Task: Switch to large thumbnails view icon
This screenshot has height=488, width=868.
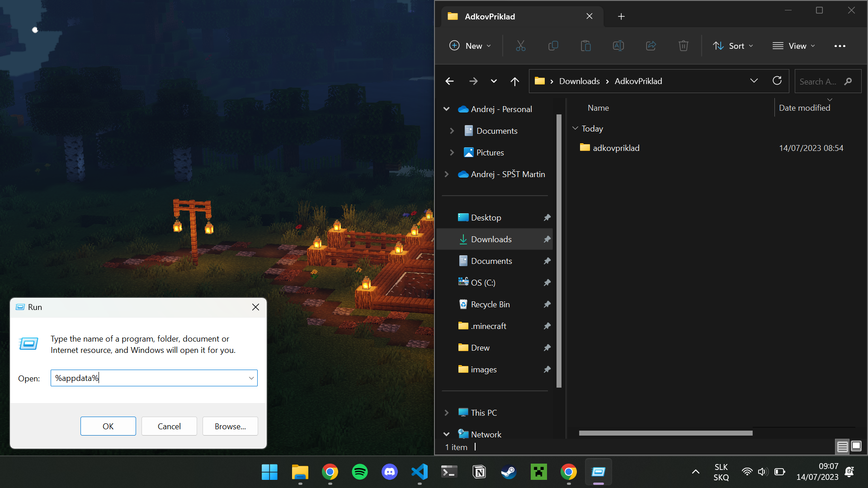Action: click(856, 447)
